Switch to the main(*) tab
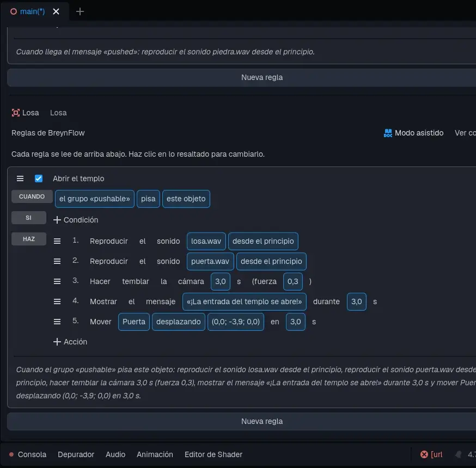Screen dimensions: 476x468 32,11
